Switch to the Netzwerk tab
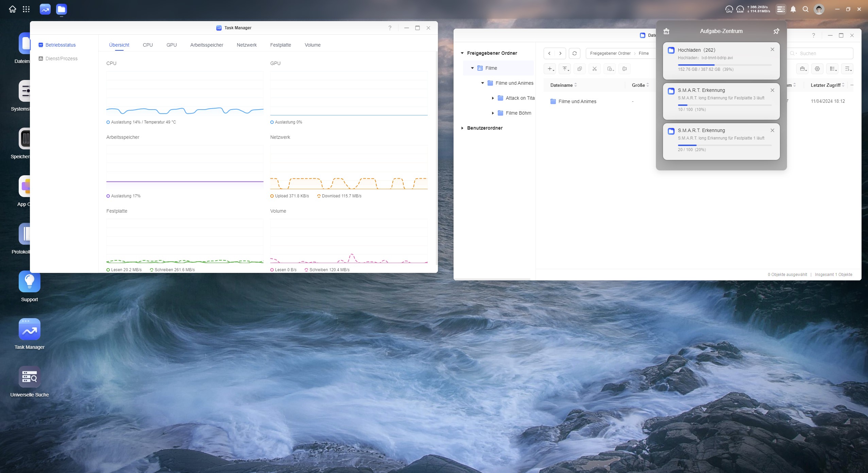This screenshot has width=868, height=473. (x=246, y=45)
